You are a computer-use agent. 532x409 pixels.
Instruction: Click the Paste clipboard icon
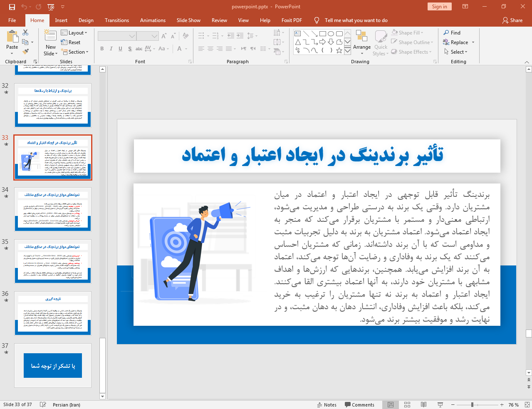[x=12, y=37]
